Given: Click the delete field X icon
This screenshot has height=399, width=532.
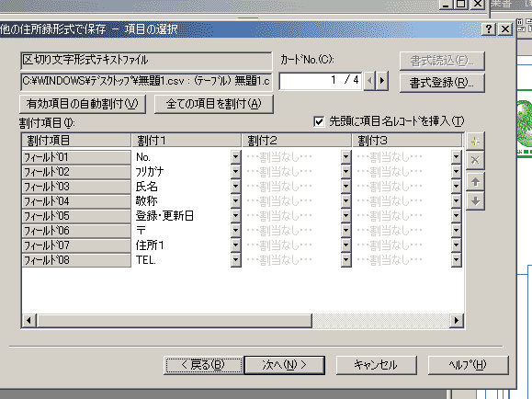Looking at the screenshot, I should click(475, 160).
